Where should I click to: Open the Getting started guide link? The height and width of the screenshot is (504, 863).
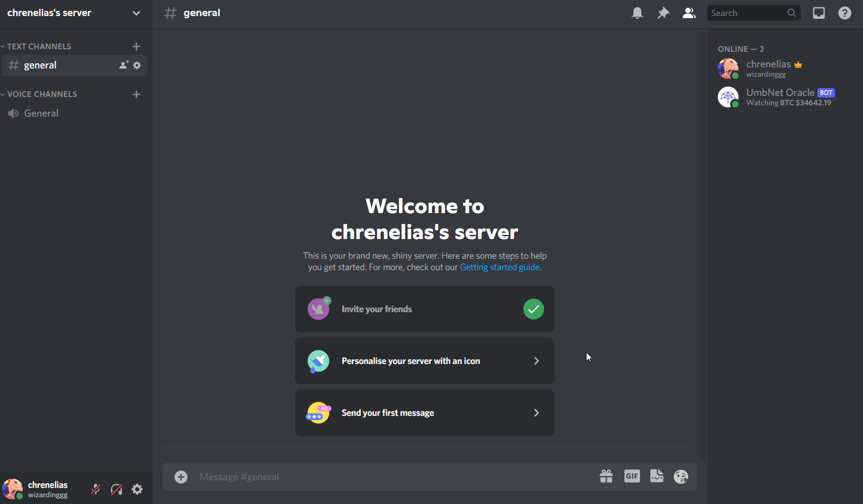pyautogui.click(x=499, y=267)
